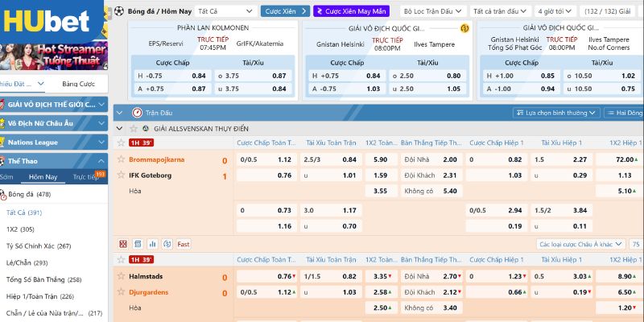Click the refresh cycle icon beside Fast
644x322 pixels.
point(167,245)
